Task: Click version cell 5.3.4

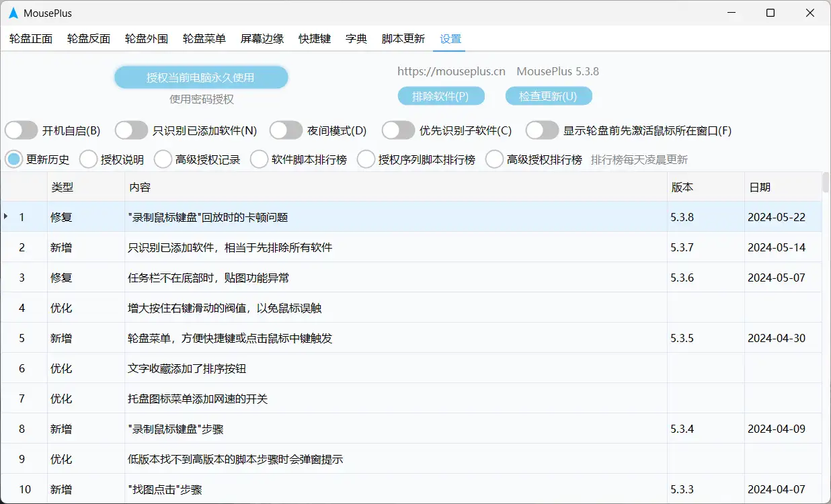Action: click(706, 429)
